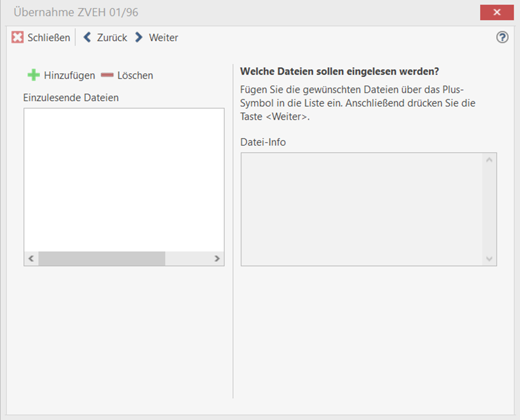This screenshot has height=420, width=520.
Task: Click the left chevron Zurück icon
Action: (87, 37)
